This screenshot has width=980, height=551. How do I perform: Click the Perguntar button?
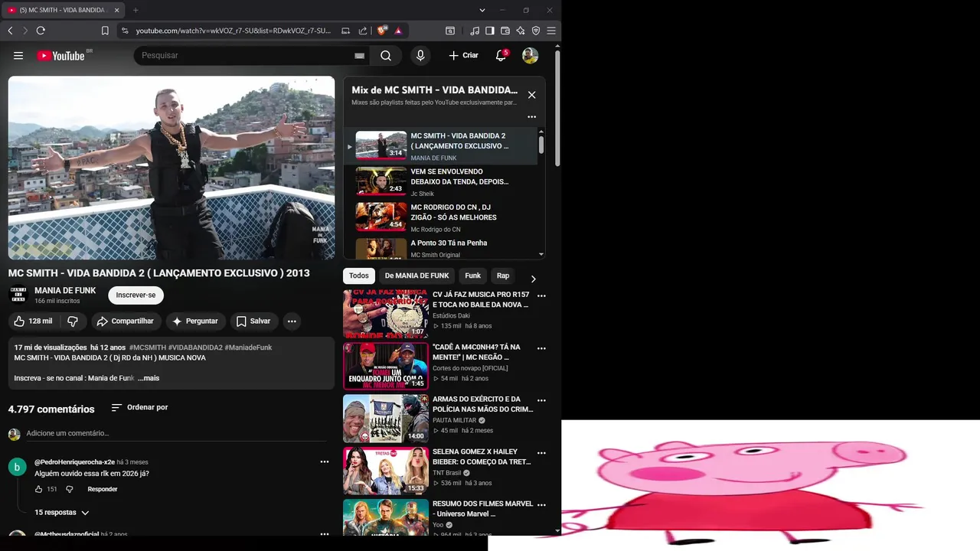click(195, 321)
